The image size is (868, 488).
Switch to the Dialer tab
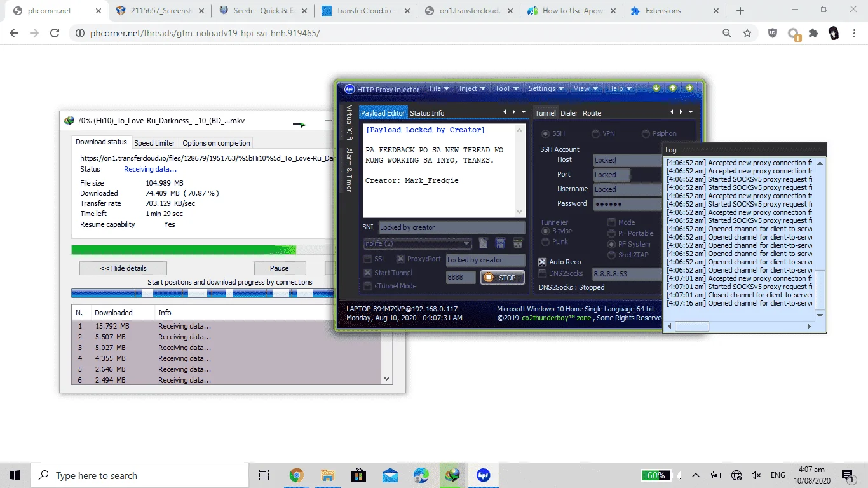tap(569, 113)
